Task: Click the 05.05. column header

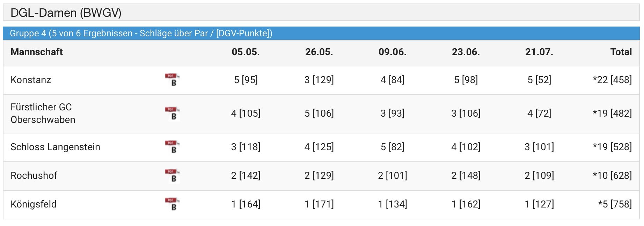Action: pos(246,52)
